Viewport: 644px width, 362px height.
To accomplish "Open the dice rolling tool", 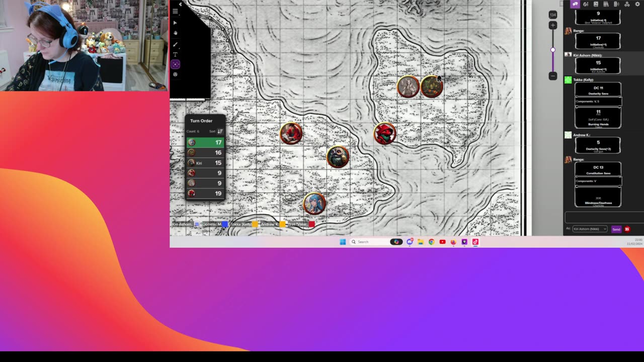I will [x=175, y=74].
